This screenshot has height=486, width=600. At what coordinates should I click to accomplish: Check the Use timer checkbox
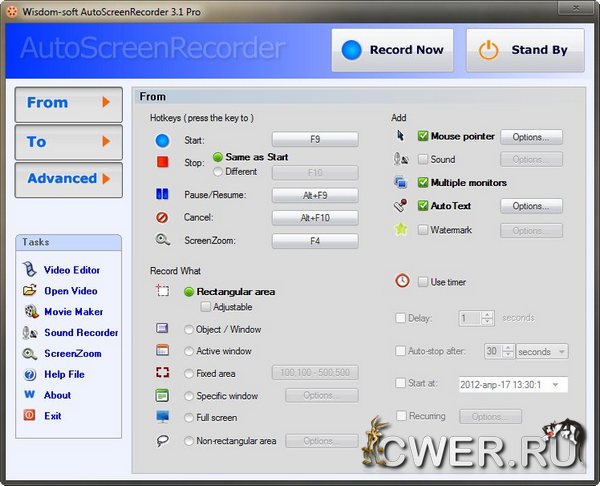[422, 282]
